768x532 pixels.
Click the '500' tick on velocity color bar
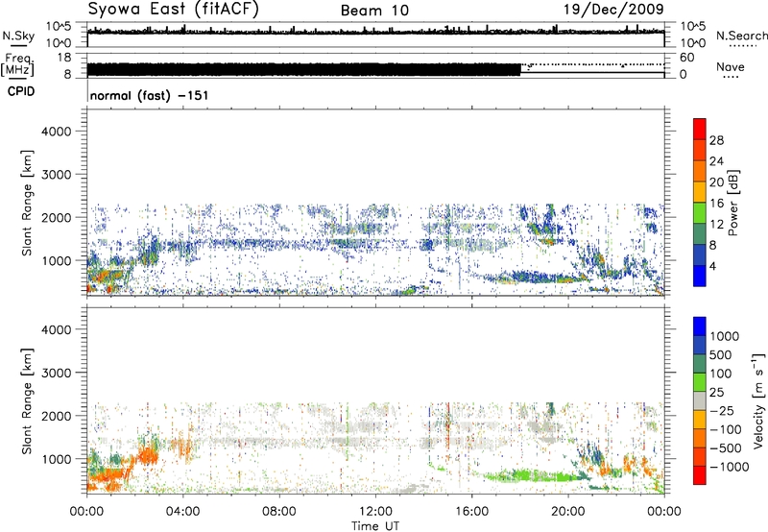coord(721,354)
